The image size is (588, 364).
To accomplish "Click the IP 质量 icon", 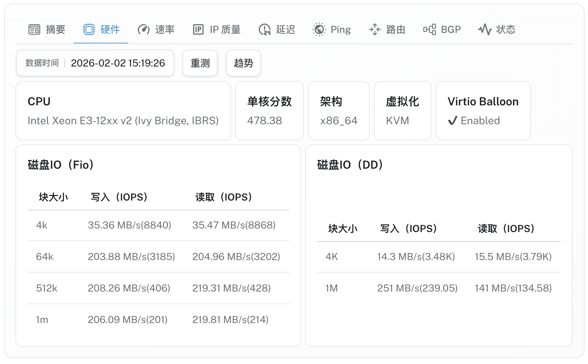I will [x=198, y=29].
